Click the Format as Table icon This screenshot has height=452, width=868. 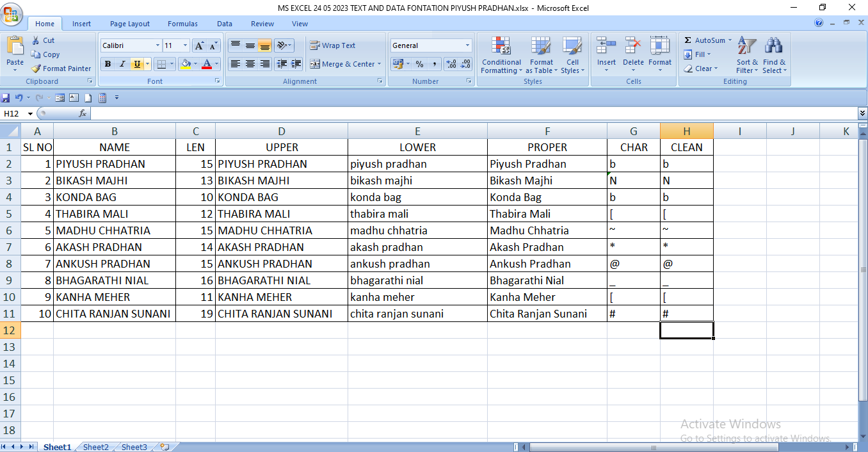pyautogui.click(x=541, y=46)
